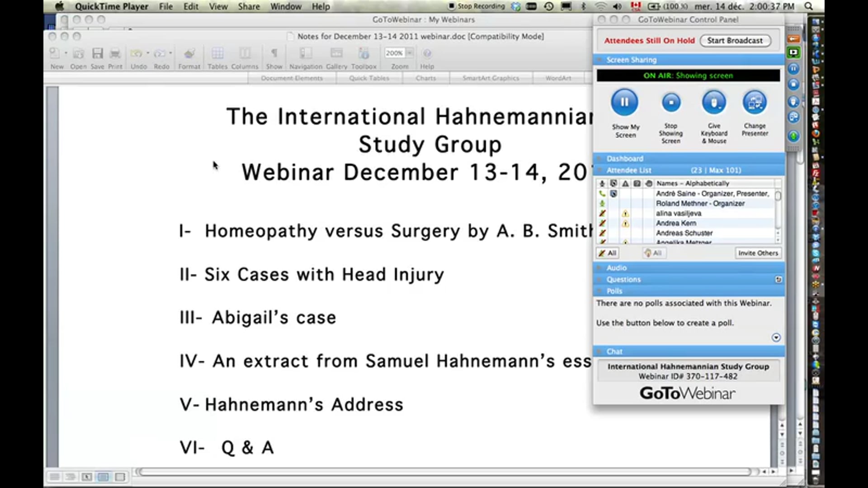Image resolution: width=868 pixels, height=488 pixels.
Task: Click Change Presenter
Action: pyautogui.click(x=754, y=102)
